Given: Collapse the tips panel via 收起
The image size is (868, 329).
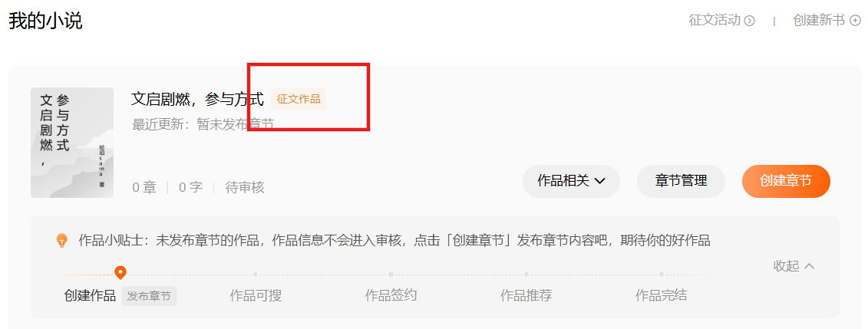Looking at the screenshot, I should click(x=794, y=266).
